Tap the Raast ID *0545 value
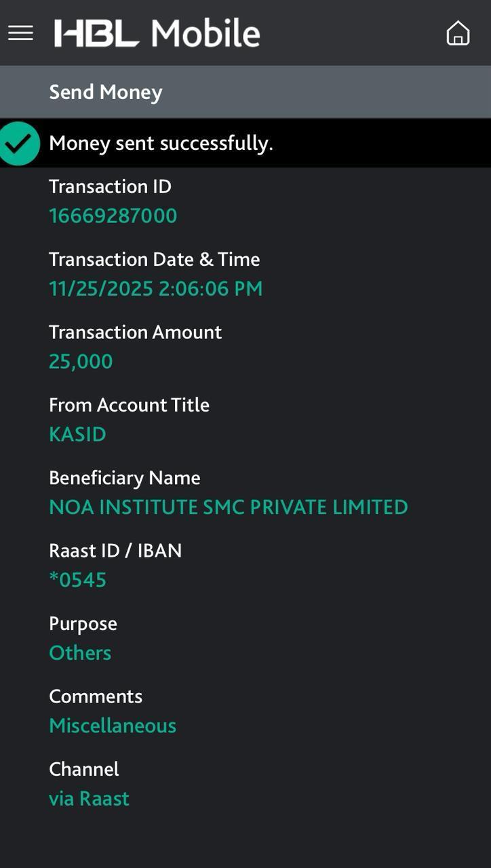This screenshot has height=868, width=491. click(x=77, y=580)
